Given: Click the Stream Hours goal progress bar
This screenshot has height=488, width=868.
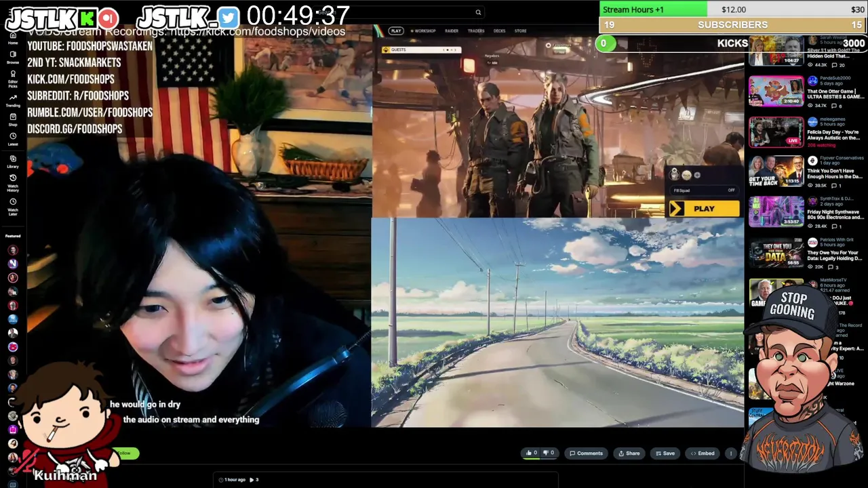Looking at the screenshot, I should coord(732,9).
